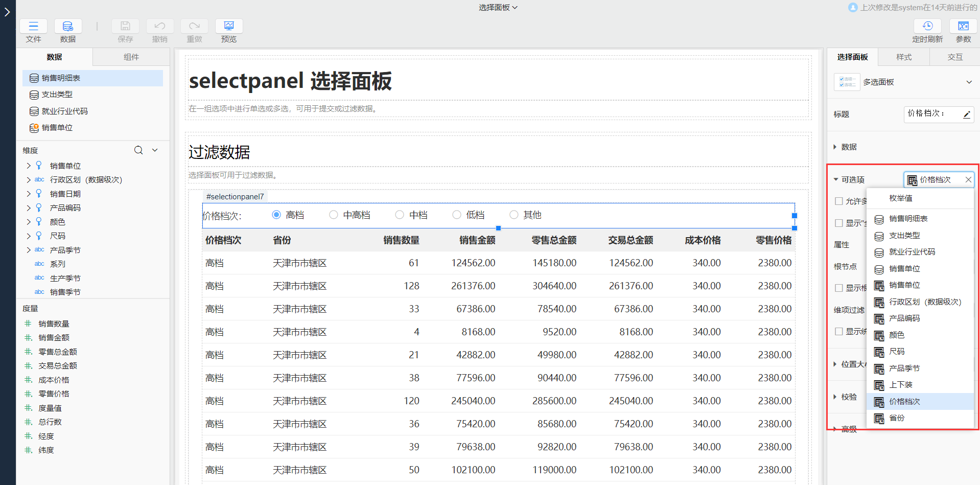The image size is (980, 485).
Task: Select 省份 from the dropdown list
Action: click(897, 418)
